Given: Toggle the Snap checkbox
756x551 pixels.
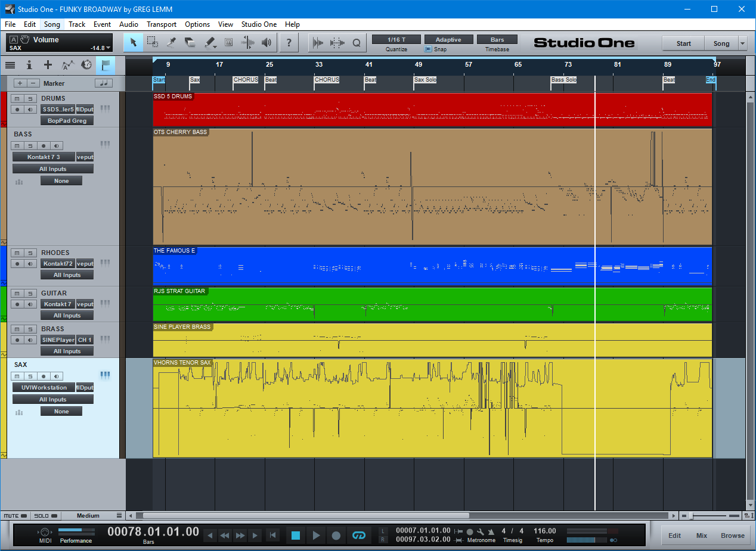Looking at the screenshot, I should pyautogui.click(x=428, y=49).
